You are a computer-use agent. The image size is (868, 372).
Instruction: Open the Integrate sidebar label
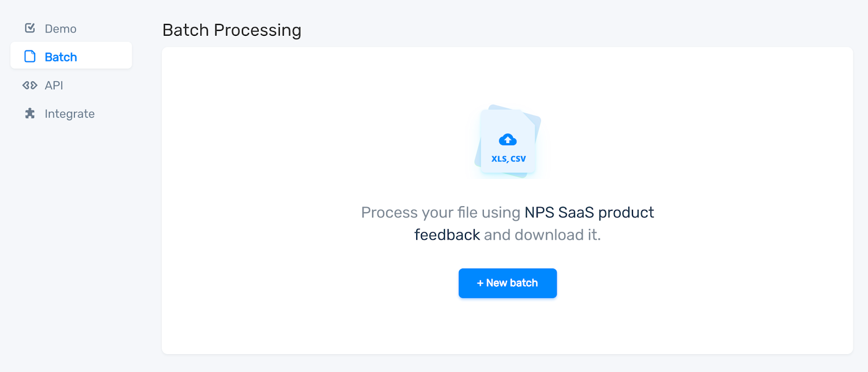[69, 114]
